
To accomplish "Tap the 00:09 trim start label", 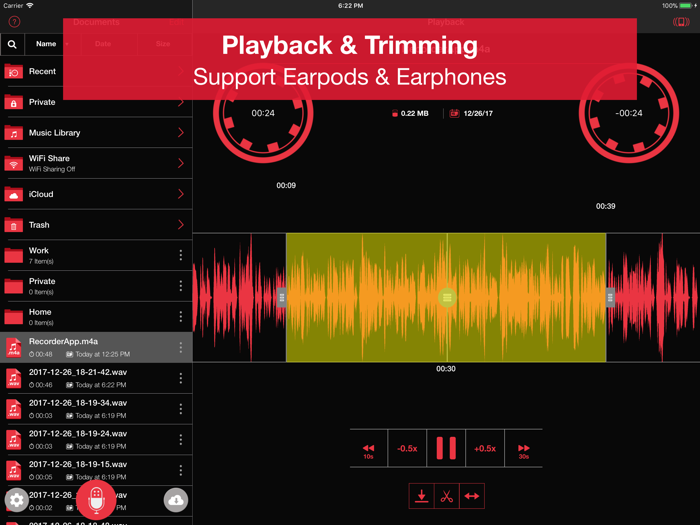I will (x=286, y=185).
